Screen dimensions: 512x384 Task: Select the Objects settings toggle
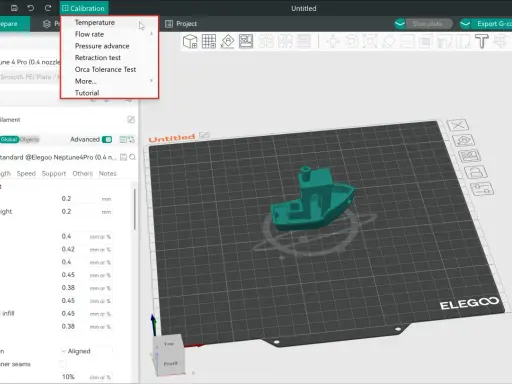pos(29,139)
